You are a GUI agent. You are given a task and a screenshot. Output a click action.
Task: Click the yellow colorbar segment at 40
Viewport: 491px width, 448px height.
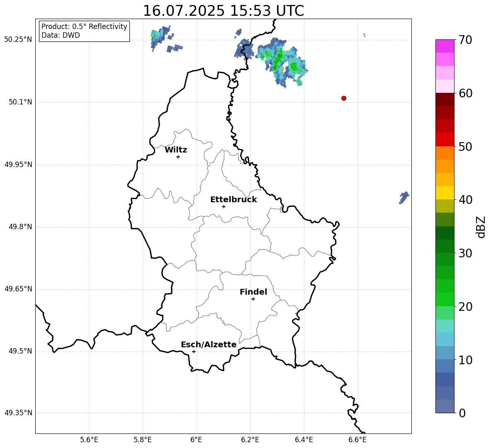445,193
